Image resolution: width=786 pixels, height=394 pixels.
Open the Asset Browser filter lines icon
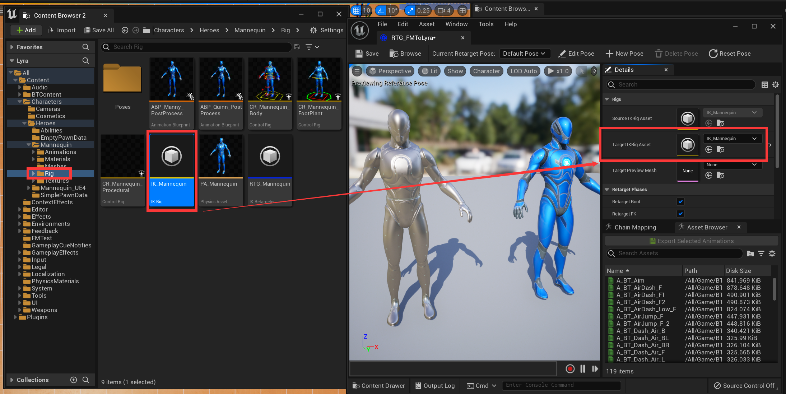(761, 254)
